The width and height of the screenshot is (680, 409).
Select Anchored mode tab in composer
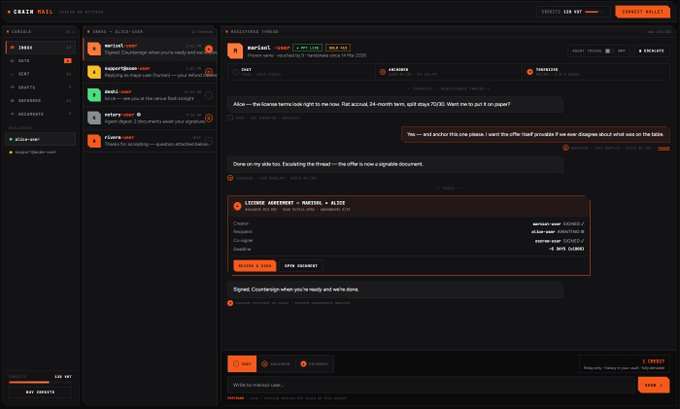[276, 364]
